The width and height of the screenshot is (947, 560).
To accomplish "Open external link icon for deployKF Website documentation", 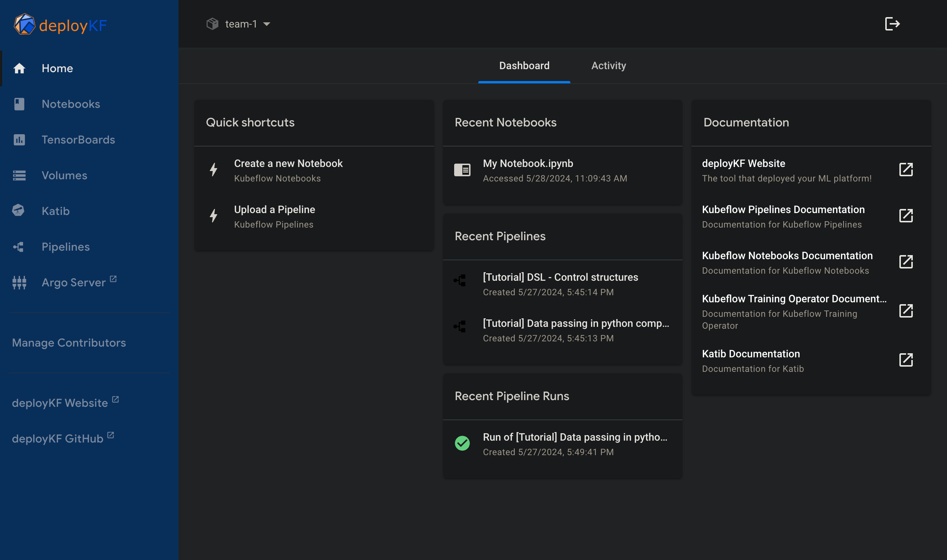I will [x=906, y=170].
